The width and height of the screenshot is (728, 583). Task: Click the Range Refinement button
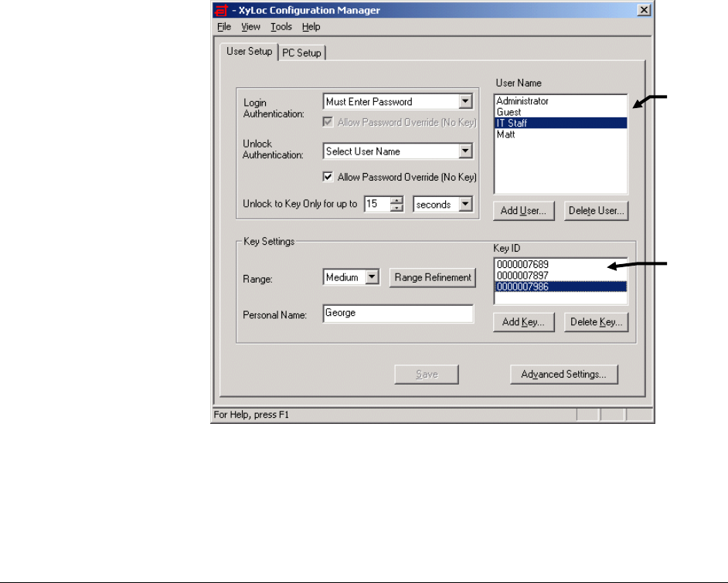pos(433,277)
